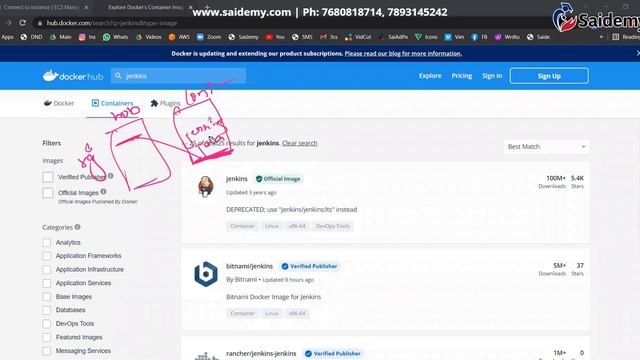Click the site lock icon in address bar
The height and width of the screenshot is (360, 640).
click(40, 23)
